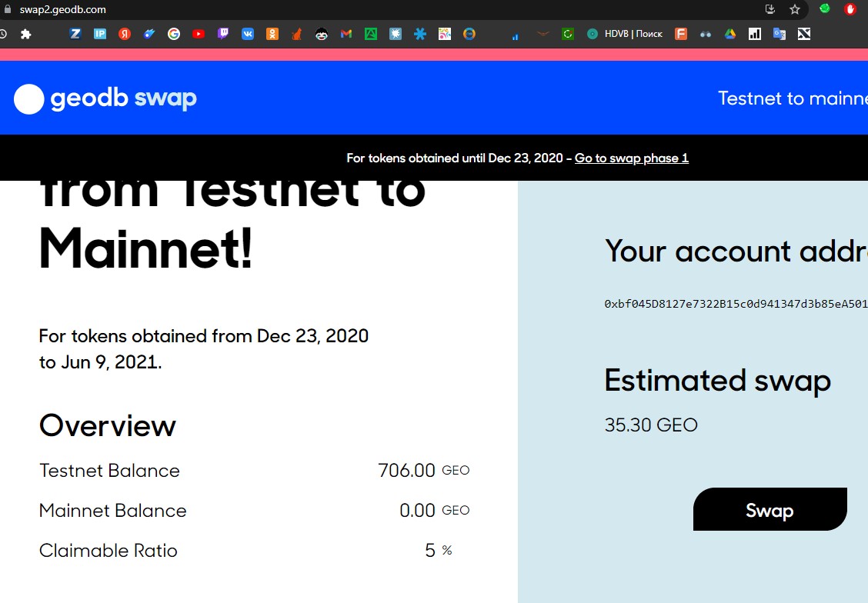Image resolution: width=868 pixels, height=603 pixels.
Task: Follow the Go to swap phase 1 link
Action: point(632,158)
